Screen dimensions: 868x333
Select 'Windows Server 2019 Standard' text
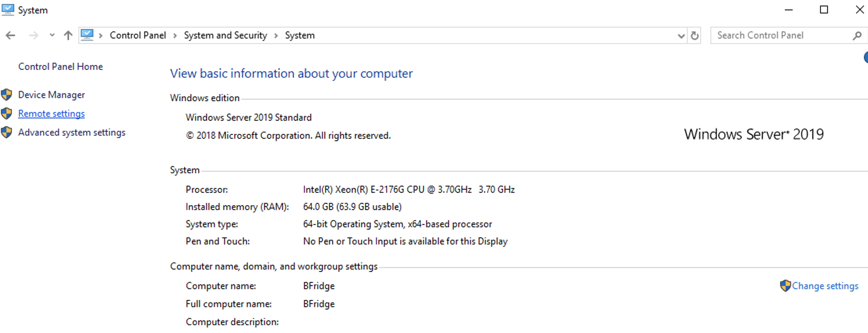click(x=249, y=118)
